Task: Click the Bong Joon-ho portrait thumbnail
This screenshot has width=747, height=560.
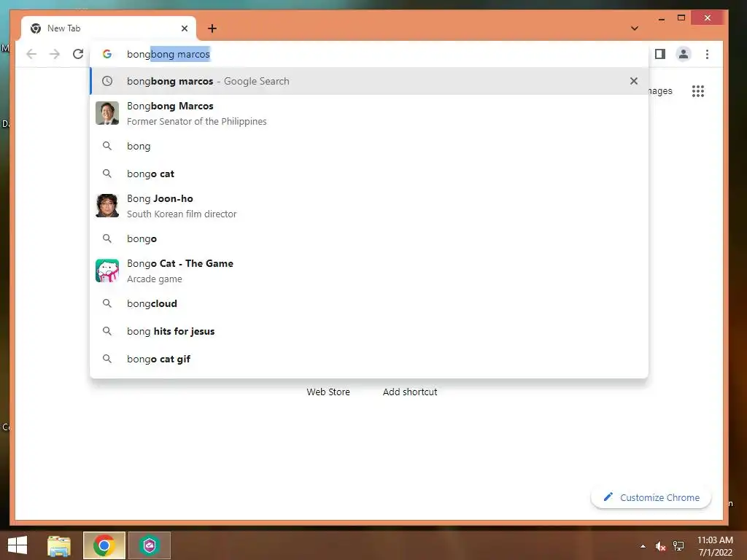Action: tap(107, 206)
